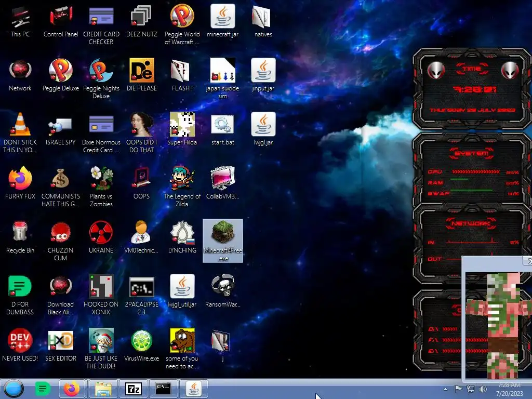The height and width of the screenshot is (399, 532).
Task: Open File Explorer from the taskbar
Action: 103,389
